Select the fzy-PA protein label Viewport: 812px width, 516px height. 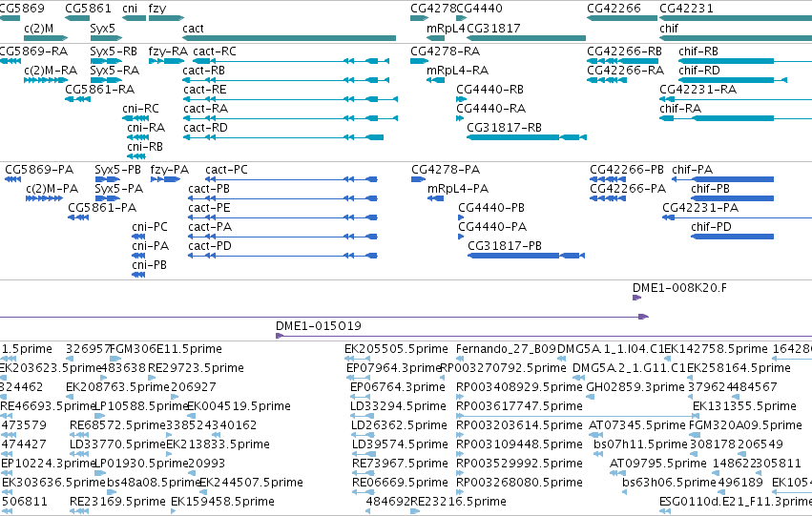[169, 170]
